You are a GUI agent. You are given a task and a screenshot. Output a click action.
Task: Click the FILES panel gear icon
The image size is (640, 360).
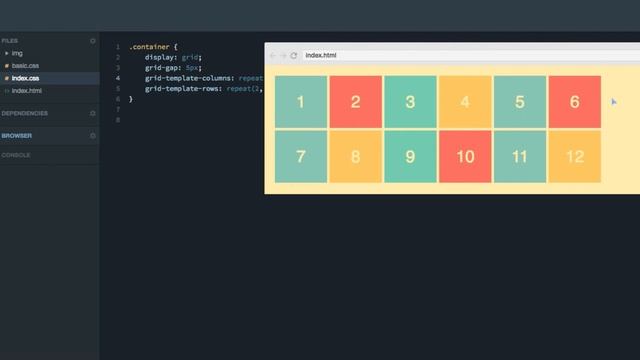[x=93, y=41]
